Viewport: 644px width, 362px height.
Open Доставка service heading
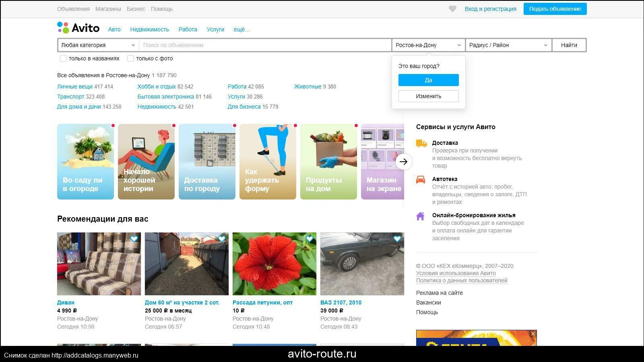tap(445, 143)
